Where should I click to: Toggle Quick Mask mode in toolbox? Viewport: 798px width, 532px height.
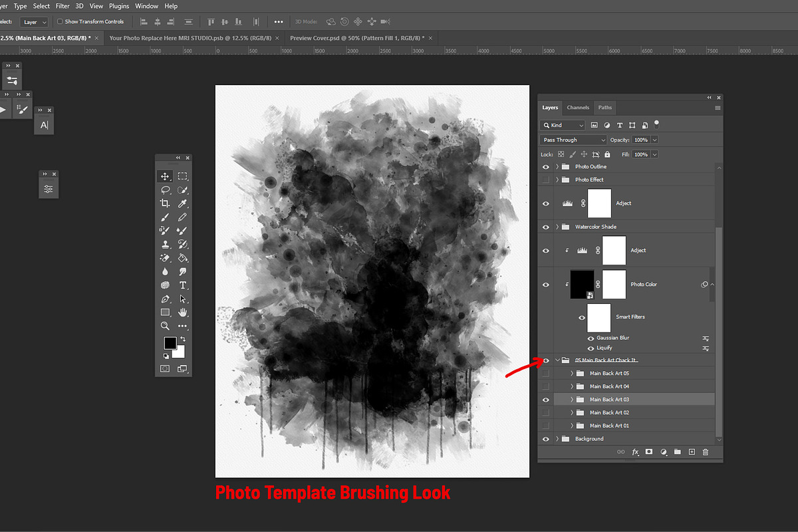click(x=165, y=368)
